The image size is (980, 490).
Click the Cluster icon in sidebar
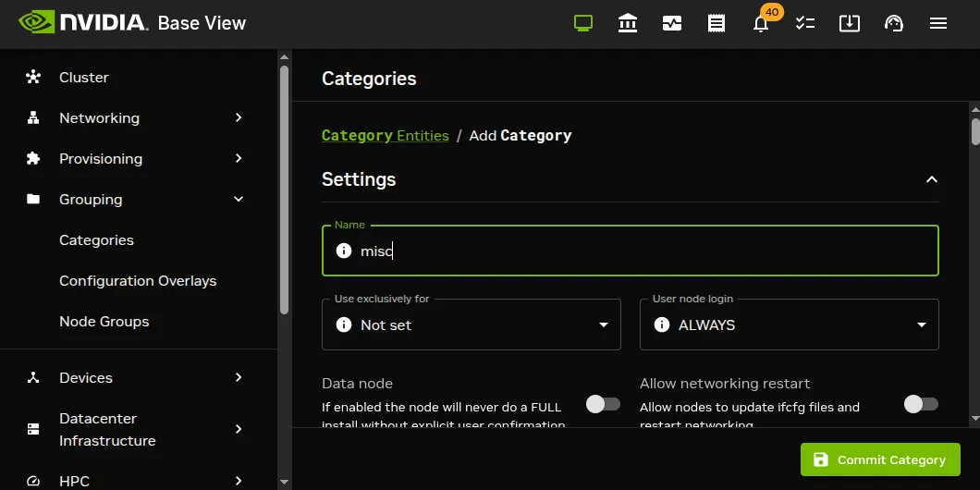(33, 78)
